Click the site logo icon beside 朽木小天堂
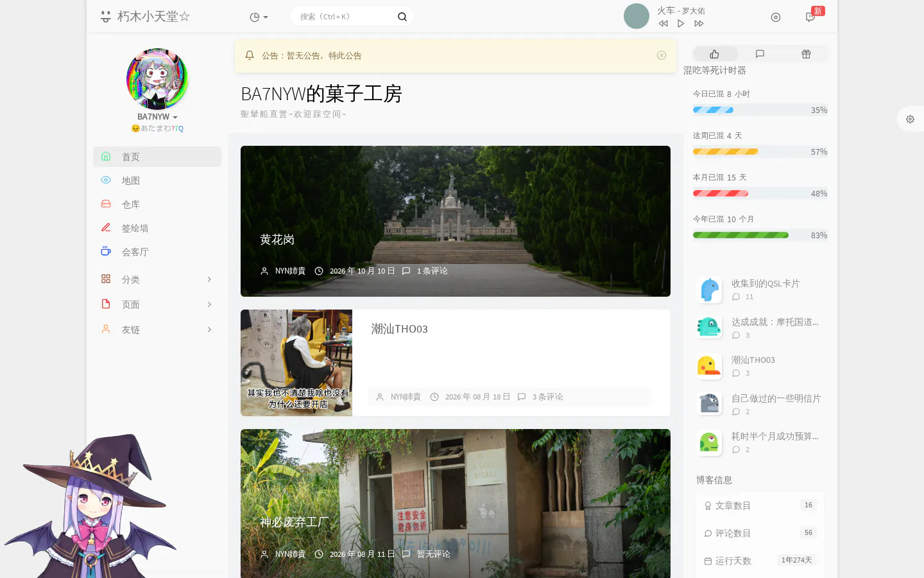The height and width of the screenshot is (578, 924). coord(106,17)
